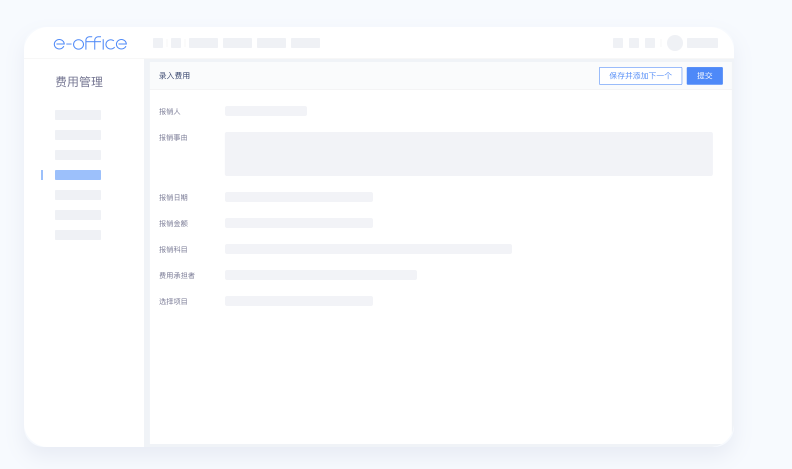
Task: Open the last sidebar item under 费用管理
Action: tap(78, 235)
